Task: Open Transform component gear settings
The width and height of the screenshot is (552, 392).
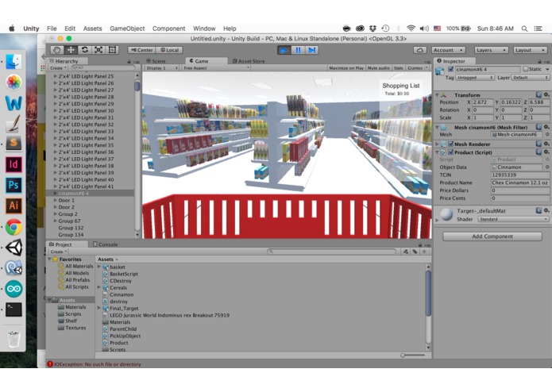Action: coord(546,95)
